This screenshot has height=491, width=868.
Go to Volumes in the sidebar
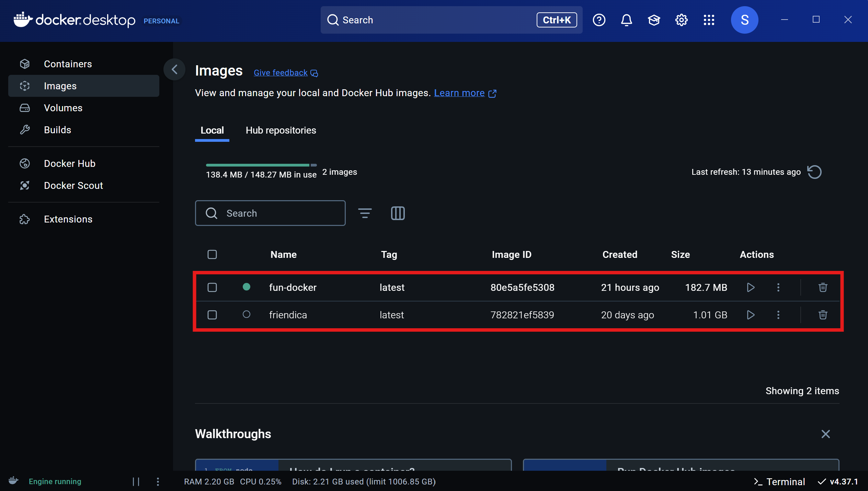point(63,108)
